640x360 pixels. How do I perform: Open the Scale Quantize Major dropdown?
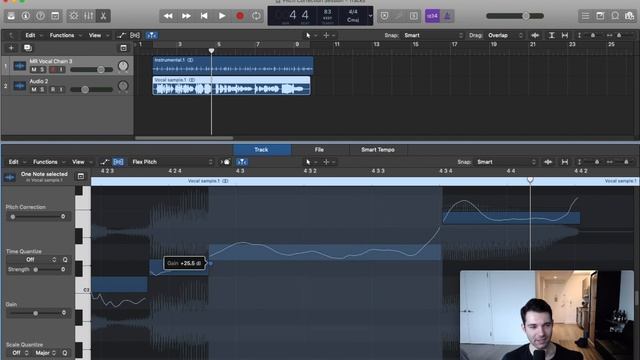[x=45, y=353]
